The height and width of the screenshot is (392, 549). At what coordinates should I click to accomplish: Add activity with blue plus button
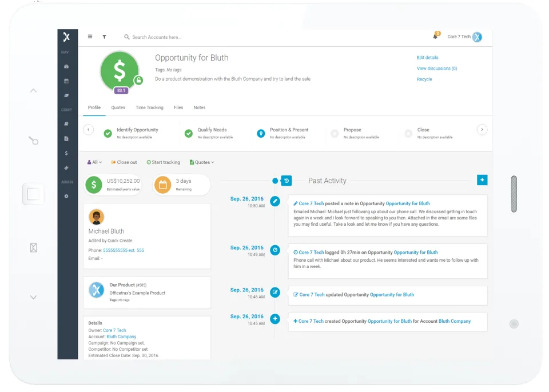coord(482,180)
